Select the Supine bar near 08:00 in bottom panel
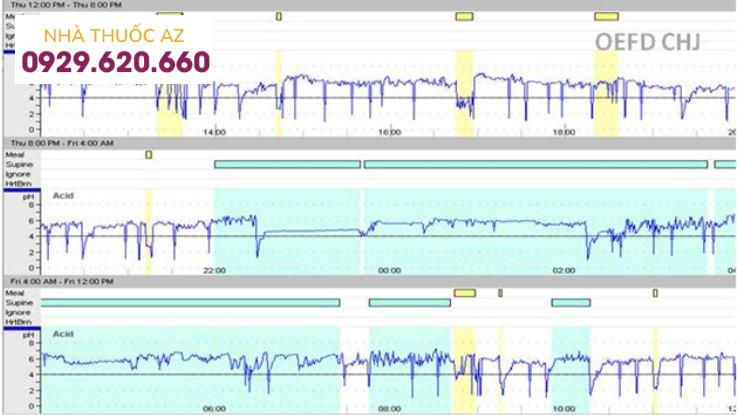Screen dimensions: 737x415 point(409,302)
